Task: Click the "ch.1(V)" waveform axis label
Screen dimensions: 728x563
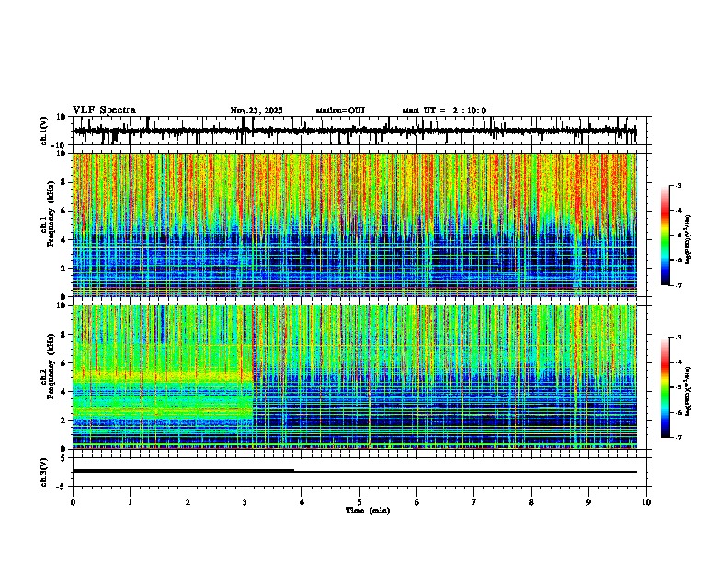Action: [44, 131]
